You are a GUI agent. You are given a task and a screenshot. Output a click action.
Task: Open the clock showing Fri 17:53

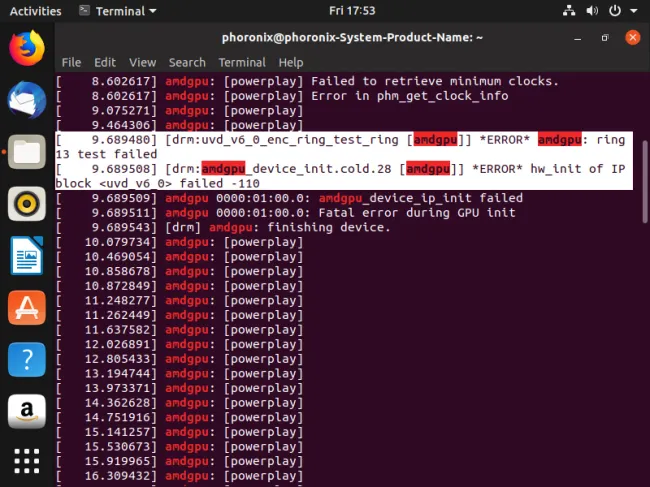pyautogui.click(x=352, y=10)
